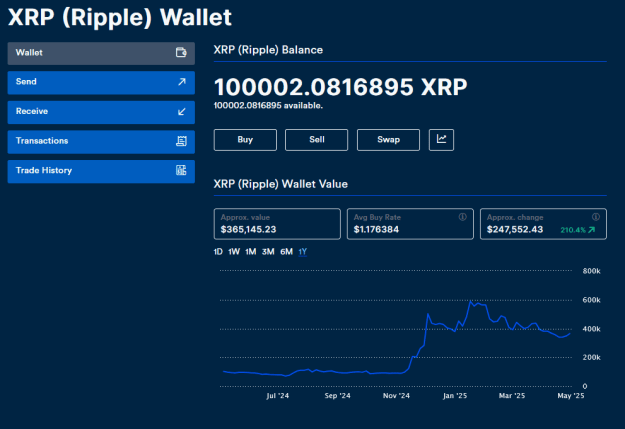Click the Approx. change label
The image size is (625, 429).
click(x=515, y=217)
